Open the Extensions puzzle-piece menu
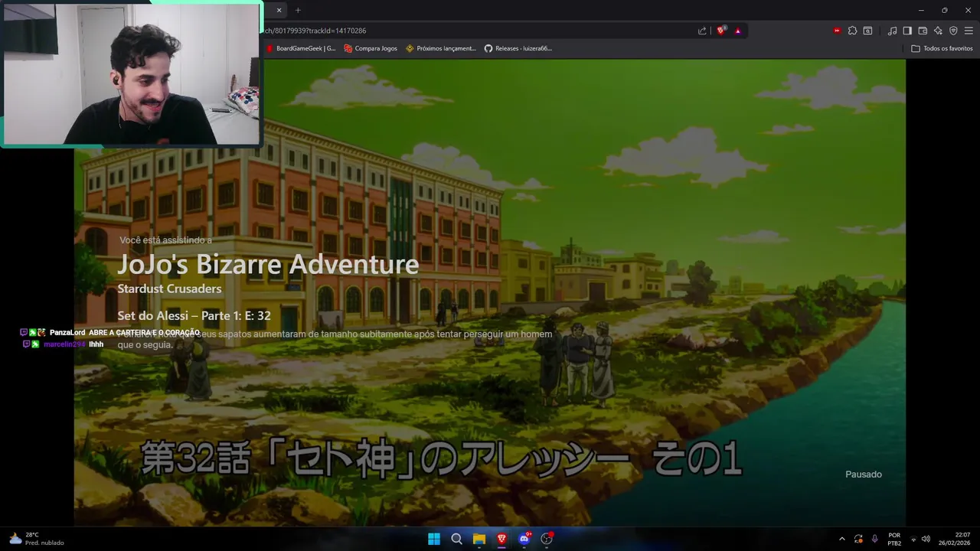 pos(852,31)
